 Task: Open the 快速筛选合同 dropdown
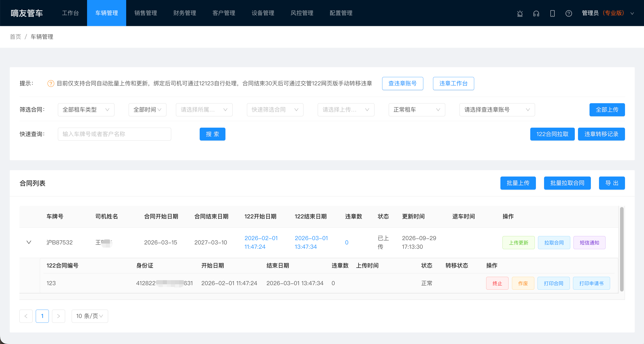pos(275,110)
